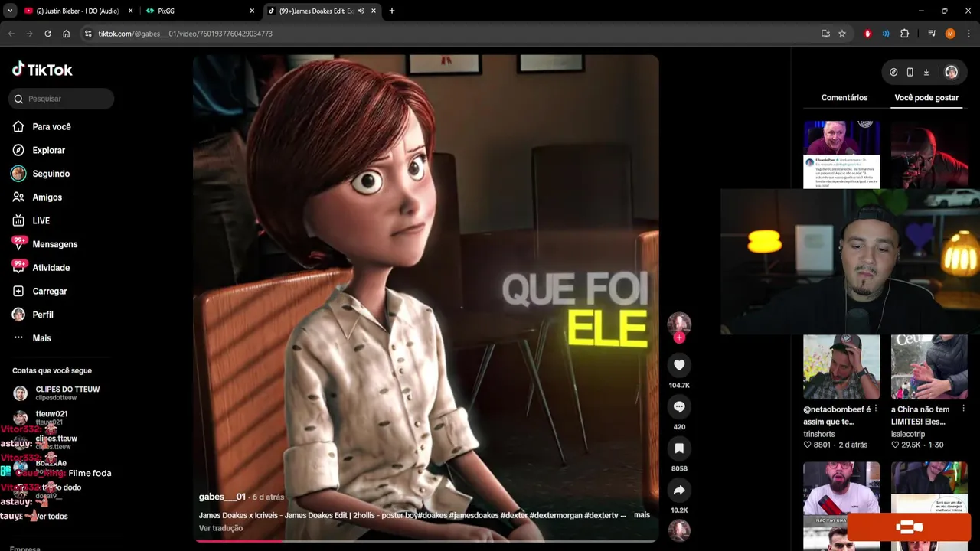The width and height of the screenshot is (980, 551).
Task: Like the video with the heart icon
Action: click(679, 365)
